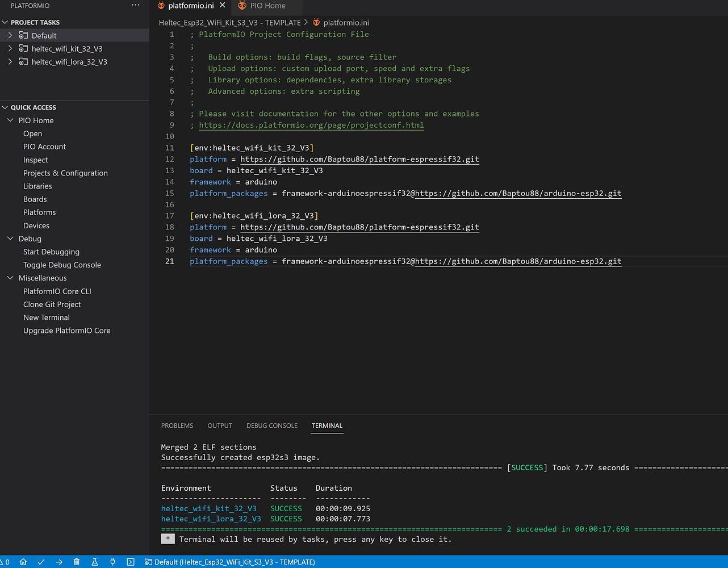The height and width of the screenshot is (568, 728).
Task: Open the docs.platformio.org projectconf link
Action: (x=311, y=125)
